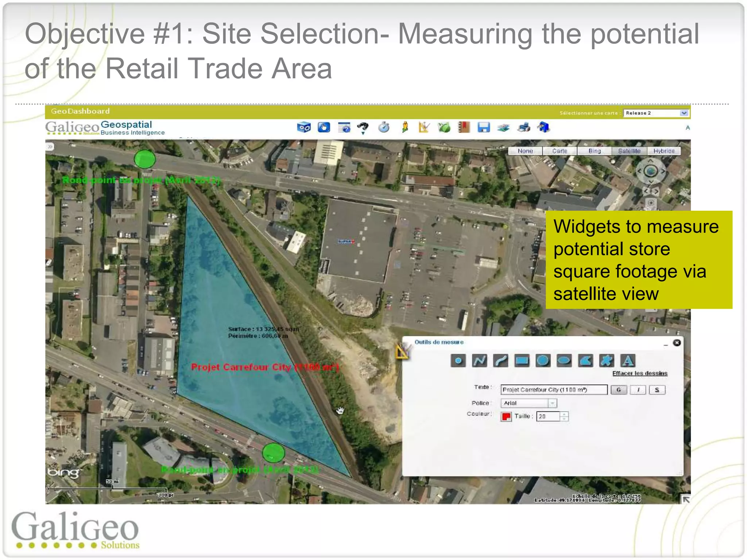The height and width of the screenshot is (560, 747).
Task: Open the binoculars search tool
Action: click(363, 128)
